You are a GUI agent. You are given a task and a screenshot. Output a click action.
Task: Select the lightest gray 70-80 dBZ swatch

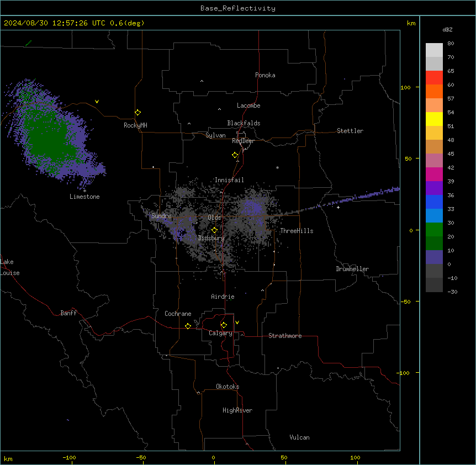pos(434,50)
